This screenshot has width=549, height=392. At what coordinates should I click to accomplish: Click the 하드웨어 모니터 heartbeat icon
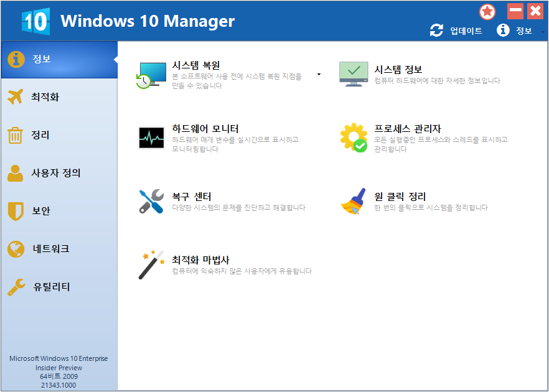click(x=151, y=138)
